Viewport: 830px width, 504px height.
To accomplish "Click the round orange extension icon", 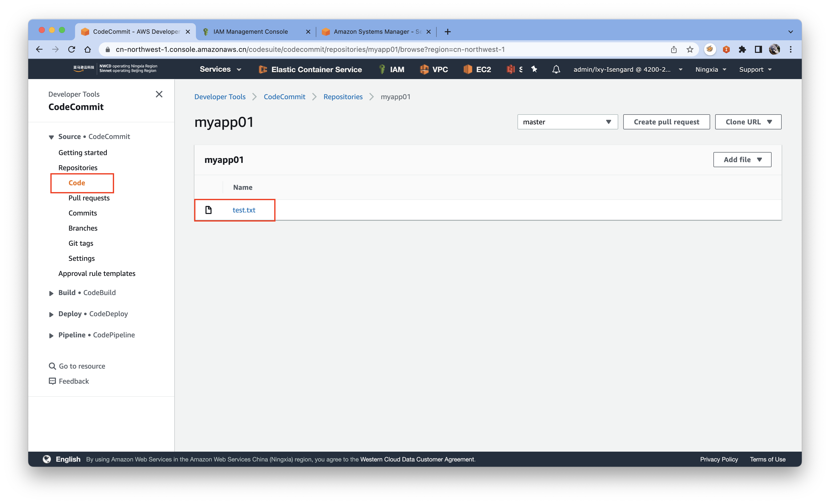I will coord(710,49).
